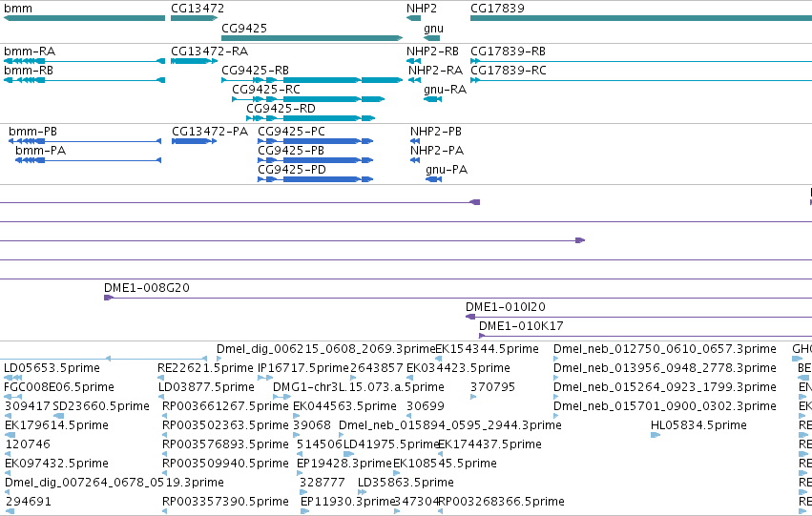The height and width of the screenshot is (516, 812).
Task: Select EST EK097432.5prime
Action: pyautogui.click(x=8, y=474)
